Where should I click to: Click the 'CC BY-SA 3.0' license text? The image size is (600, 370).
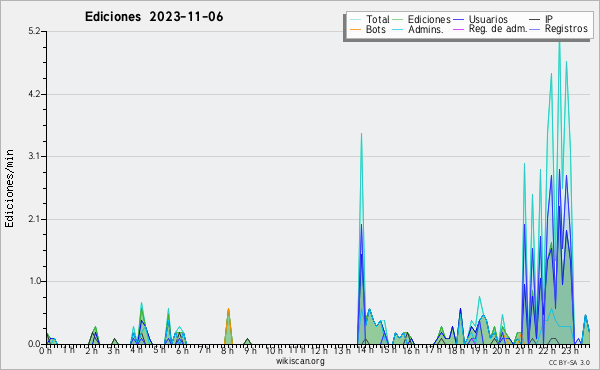(x=569, y=362)
